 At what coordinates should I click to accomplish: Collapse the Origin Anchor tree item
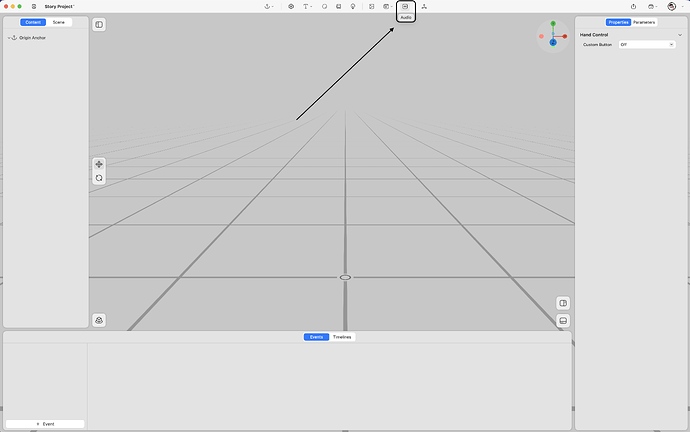pyautogui.click(x=8, y=38)
